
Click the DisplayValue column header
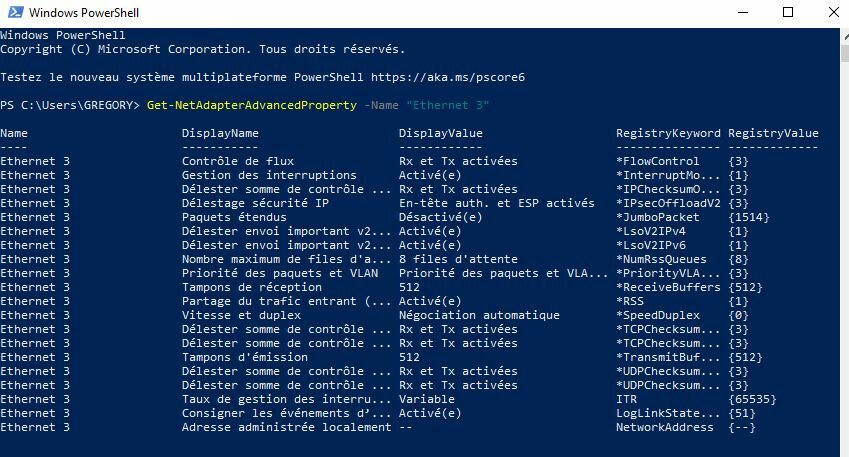point(440,133)
